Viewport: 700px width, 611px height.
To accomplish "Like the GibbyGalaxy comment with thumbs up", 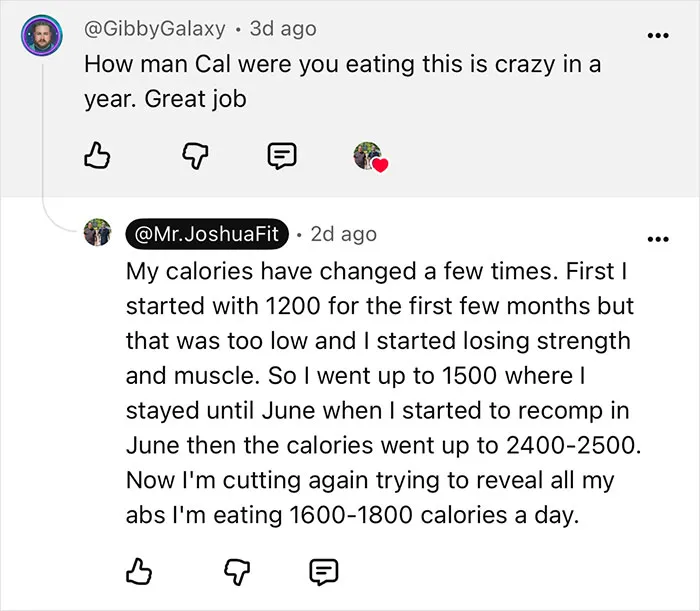I will 97,155.
